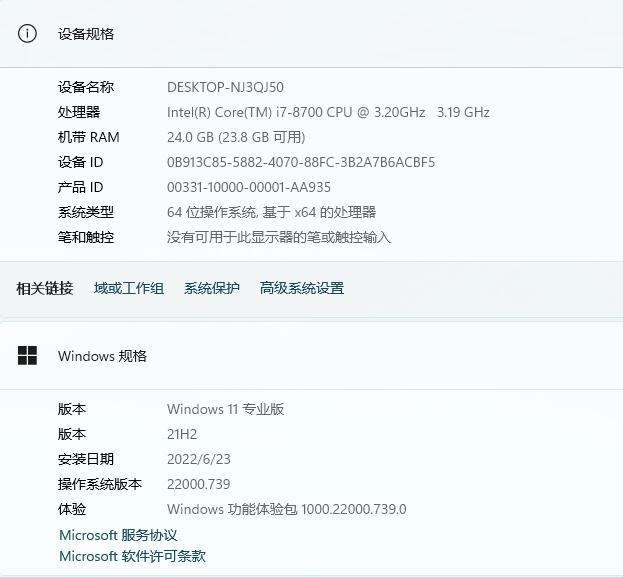Open the 系统保护 link
Viewport: 623px width, 577px height.
click(x=211, y=288)
